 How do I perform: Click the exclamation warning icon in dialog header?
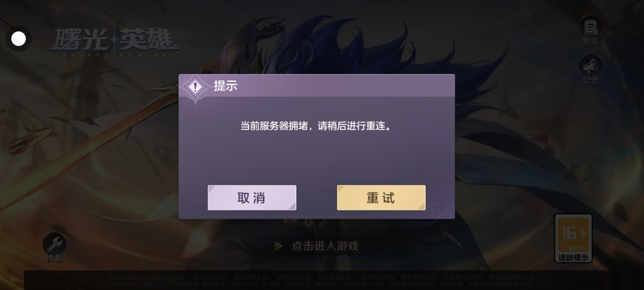pyautogui.click(x=195, y=87)
